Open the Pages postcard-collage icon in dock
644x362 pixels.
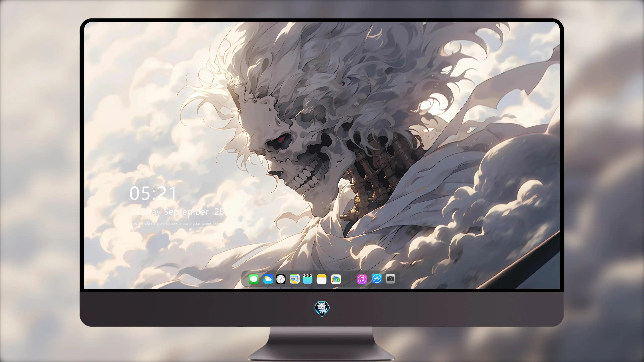[336, 279]
